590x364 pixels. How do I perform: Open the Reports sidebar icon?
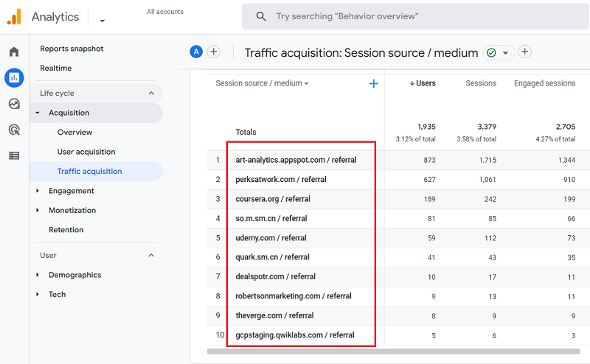pyautogui.click(x=14, y=78)
